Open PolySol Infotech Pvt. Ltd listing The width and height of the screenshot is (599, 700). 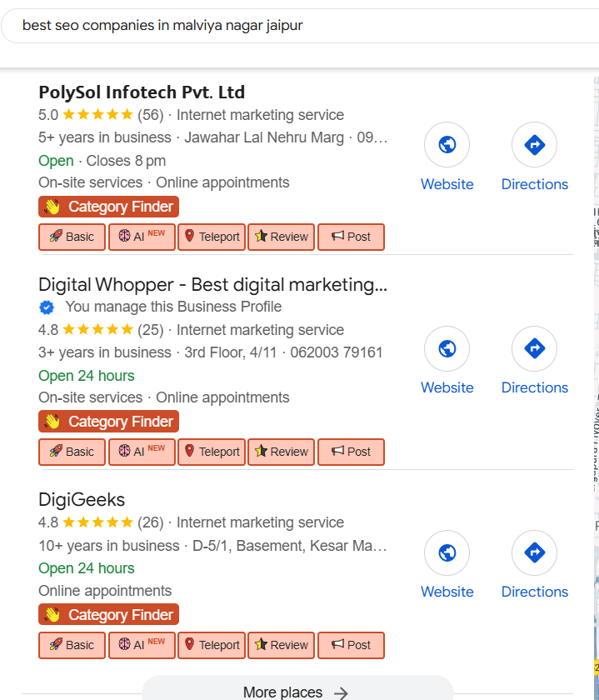point(142,92)
